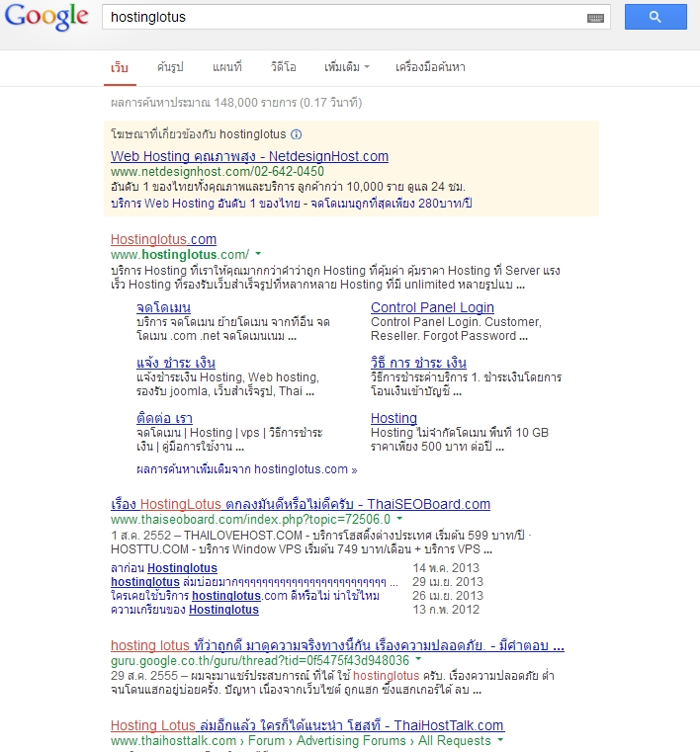Expand arrow beside www.hostinglotus.com URL
The image size is (700, 752).
(258, 255)
